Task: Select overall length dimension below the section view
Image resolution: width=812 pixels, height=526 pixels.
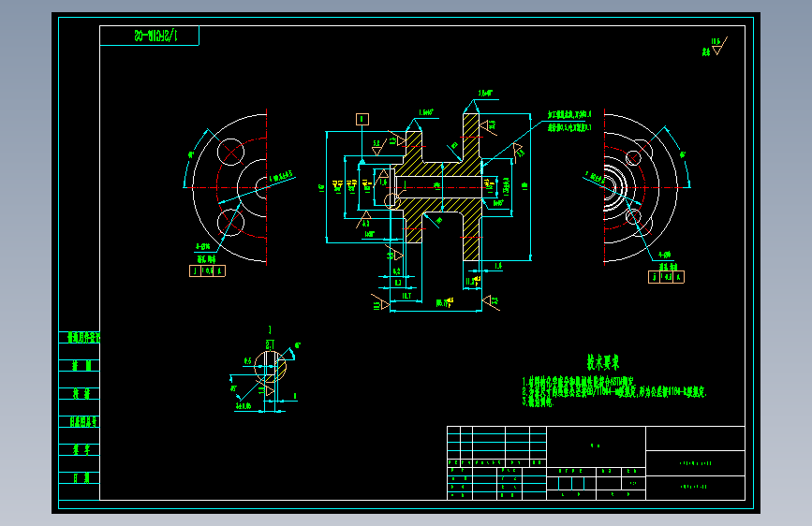Action: (x=436, y=306)
